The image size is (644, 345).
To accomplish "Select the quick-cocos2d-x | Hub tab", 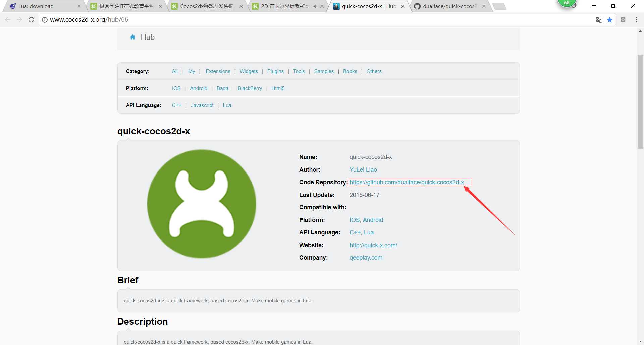I will [369, 6].
